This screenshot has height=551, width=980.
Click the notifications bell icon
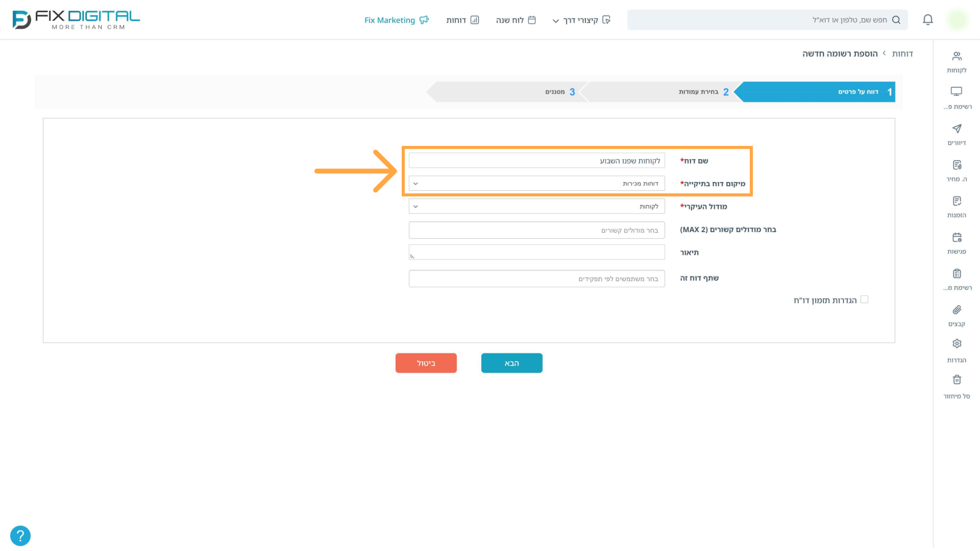928,20
